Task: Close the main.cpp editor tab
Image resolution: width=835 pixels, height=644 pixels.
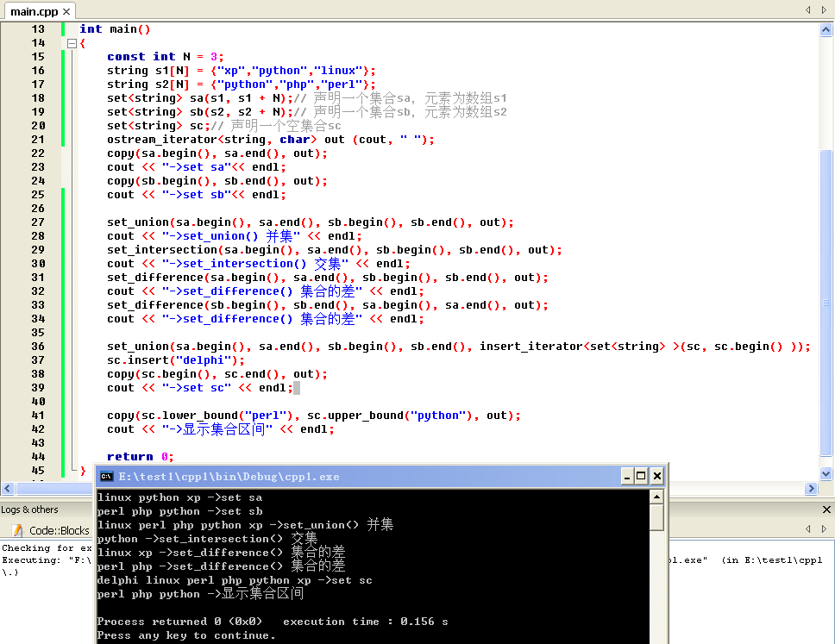Action: pos(66,11)
